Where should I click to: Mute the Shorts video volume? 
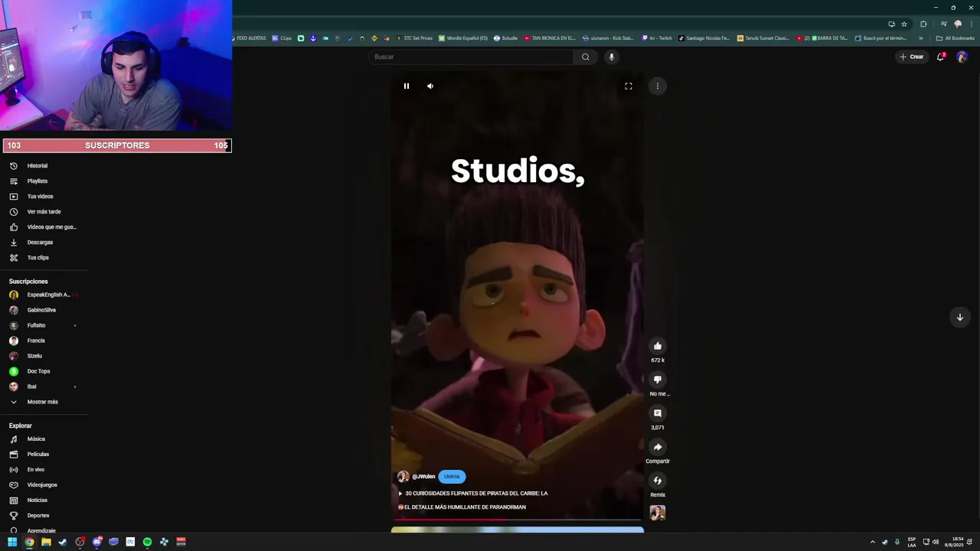coord(430,86)
